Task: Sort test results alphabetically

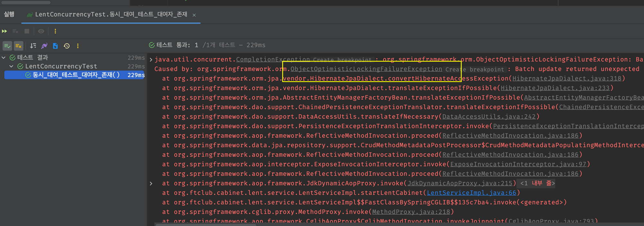Action: [33, 46]
